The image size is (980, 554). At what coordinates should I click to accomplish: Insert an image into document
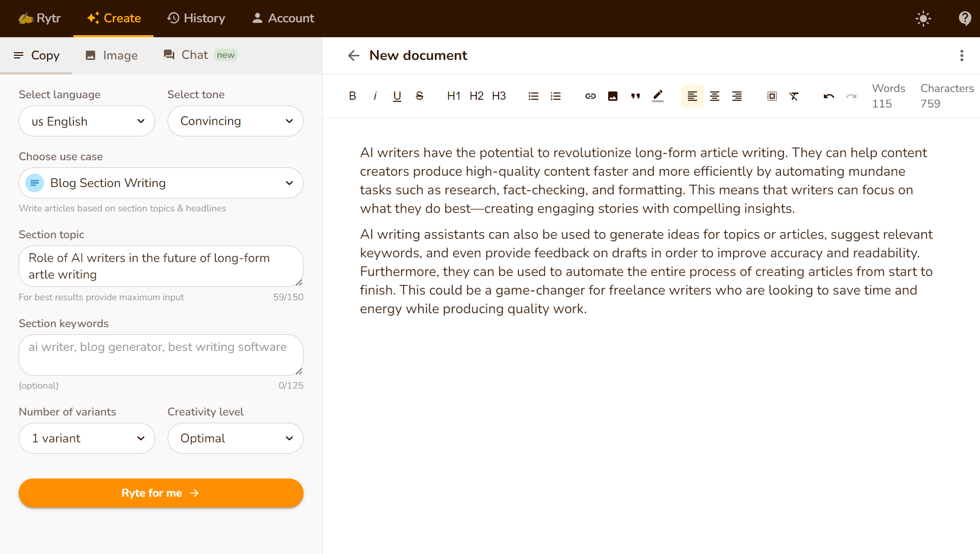613,96
